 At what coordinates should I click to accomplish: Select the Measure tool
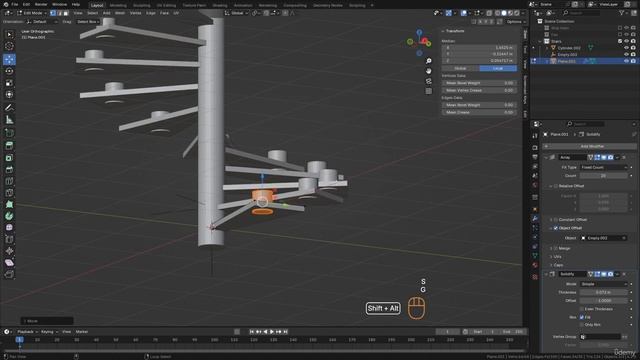pos(9,120)
